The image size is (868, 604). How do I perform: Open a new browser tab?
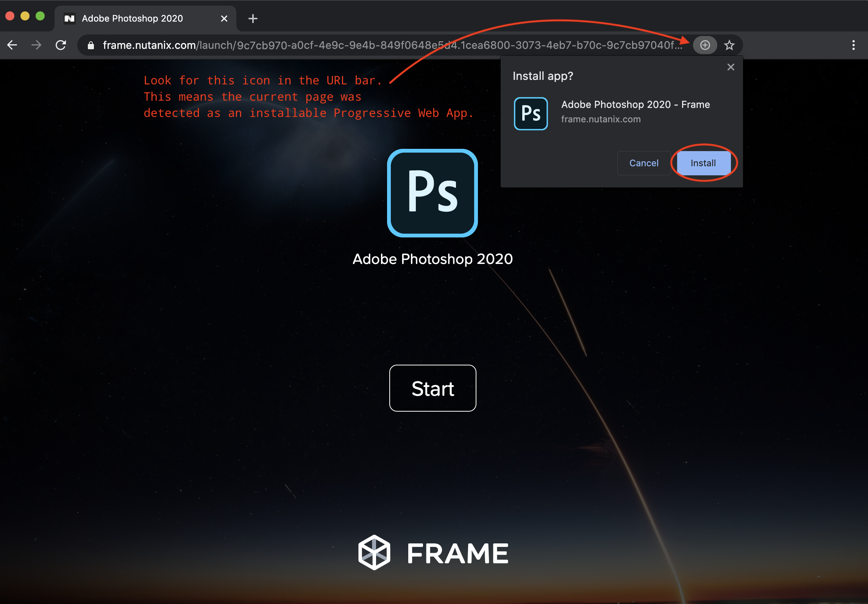[x=253, y=18]
